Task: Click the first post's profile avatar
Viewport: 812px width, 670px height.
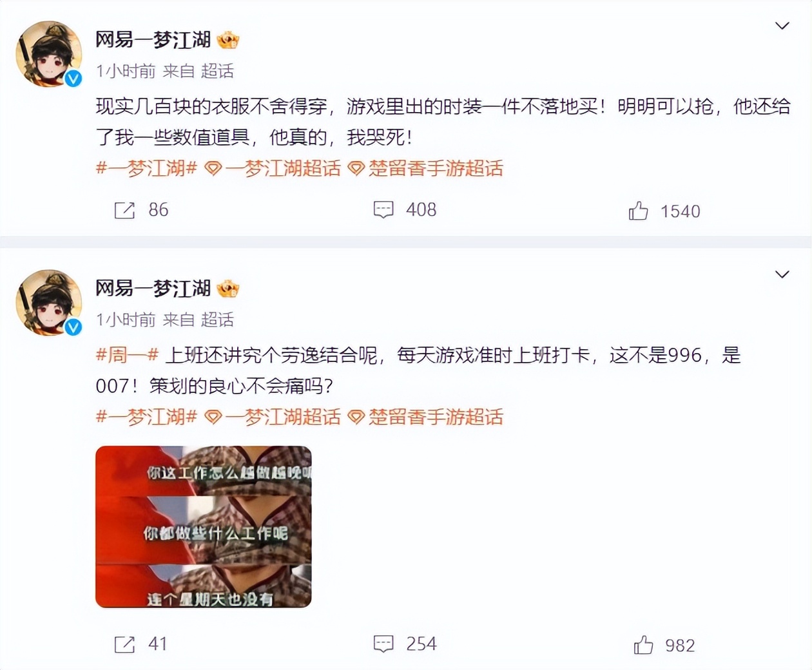Action: click(49, 54)
